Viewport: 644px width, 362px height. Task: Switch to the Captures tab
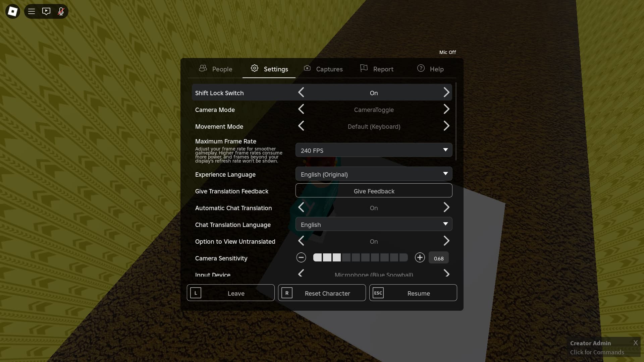coord(323,69)
